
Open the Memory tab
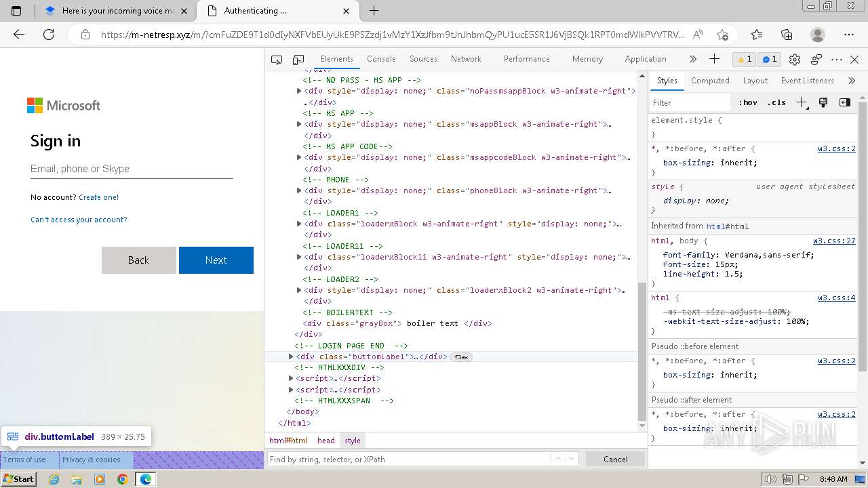point(587,59)
